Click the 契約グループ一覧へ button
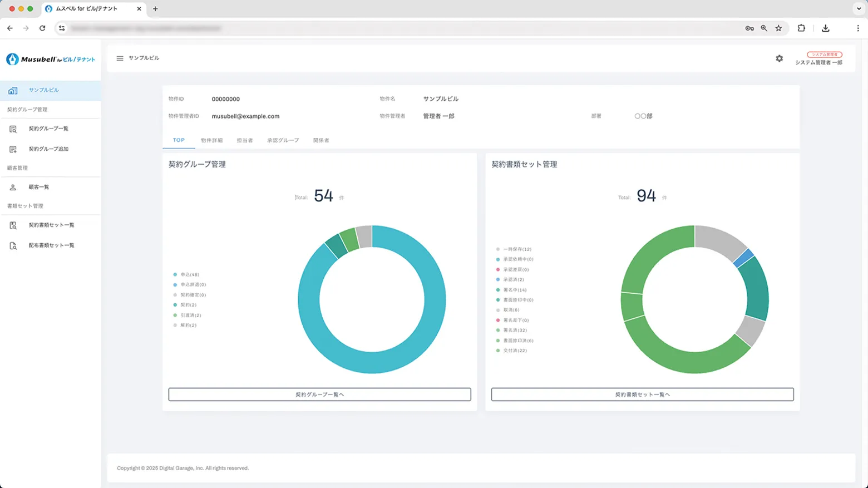The height and width of the screenshot is (488, 868). [x=319, y=395]
